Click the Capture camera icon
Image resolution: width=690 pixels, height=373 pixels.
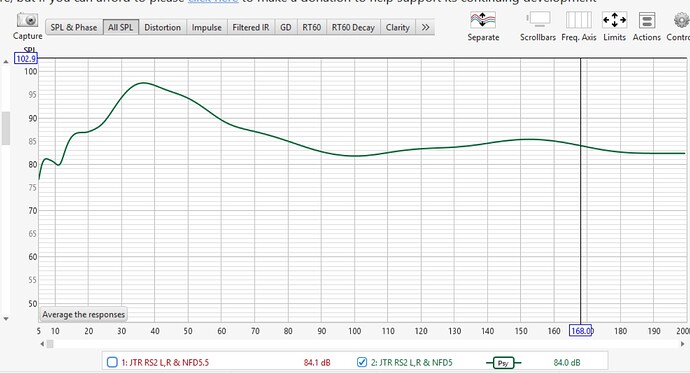[x=27, y=20]
